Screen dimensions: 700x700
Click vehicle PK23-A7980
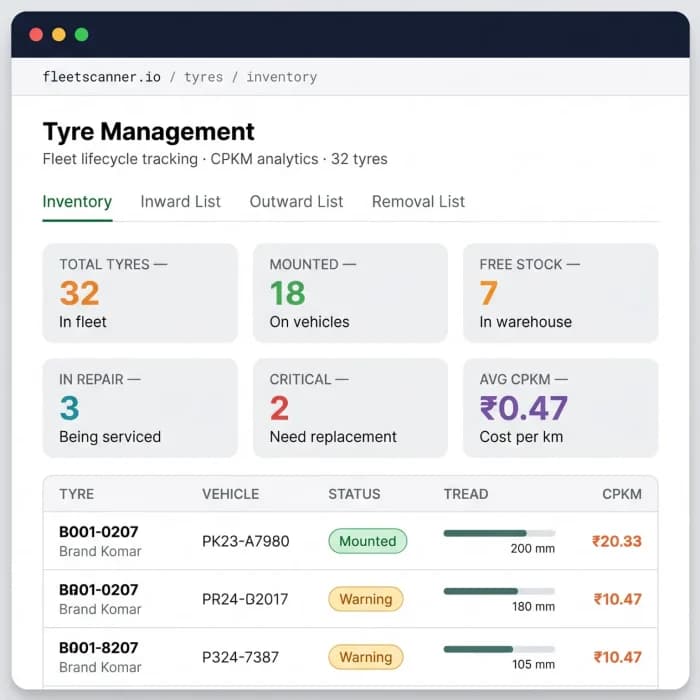[246, 541]
